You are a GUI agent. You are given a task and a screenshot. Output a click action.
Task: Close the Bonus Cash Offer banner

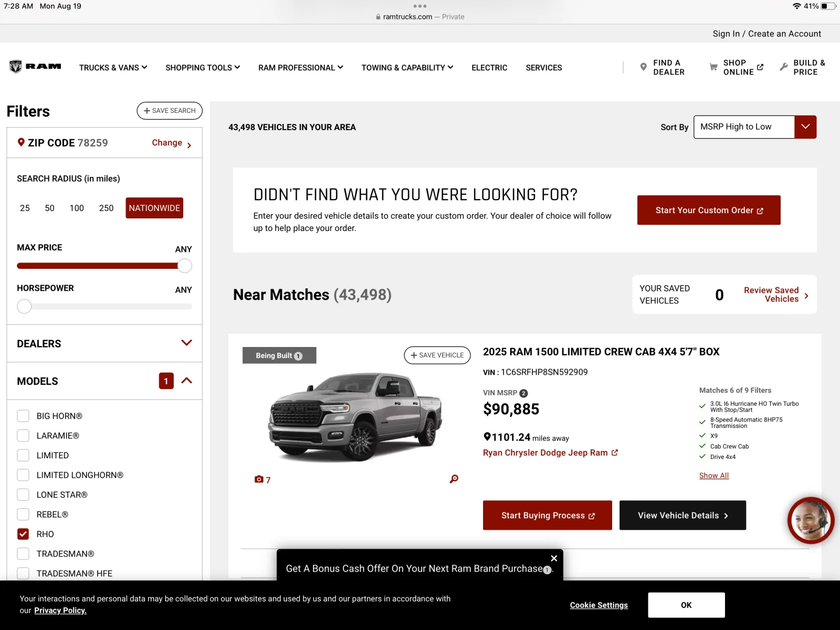click(x=554, y=558)
